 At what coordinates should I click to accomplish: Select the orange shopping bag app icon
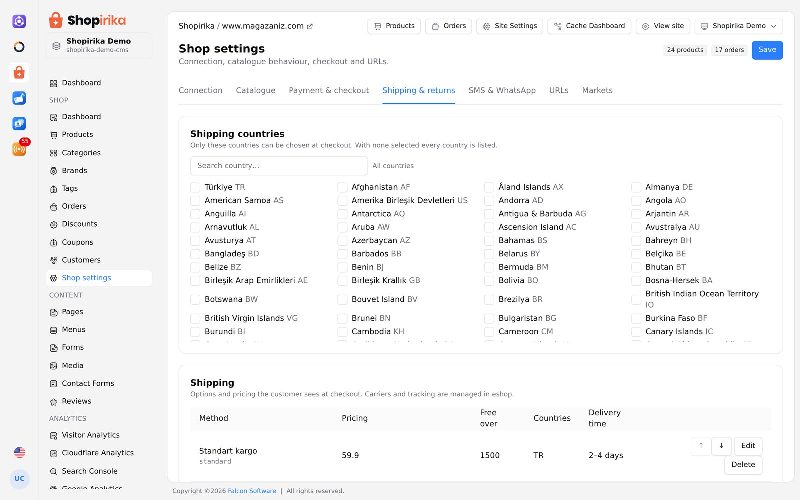coord(19,72)
